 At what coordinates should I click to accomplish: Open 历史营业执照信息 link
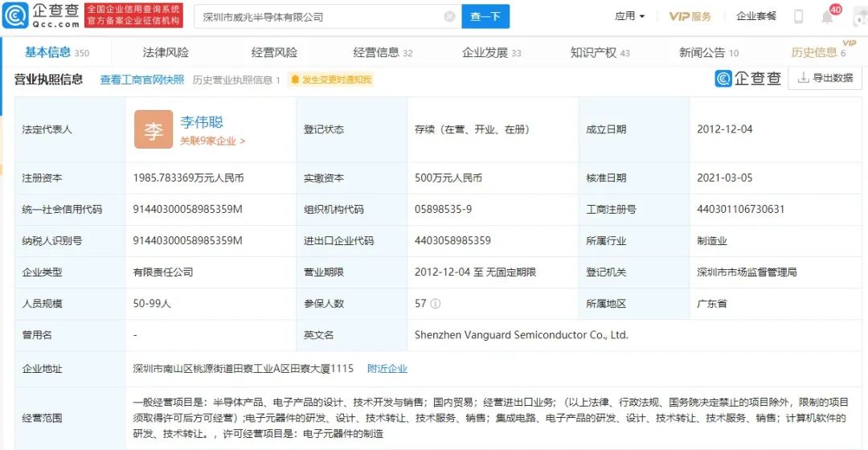(x=236, y=80)
